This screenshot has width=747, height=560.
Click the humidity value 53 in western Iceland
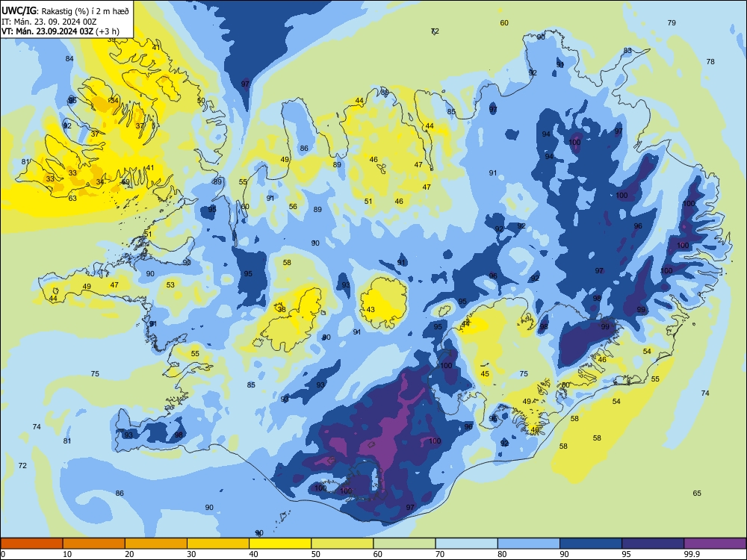tap(170, 284)
